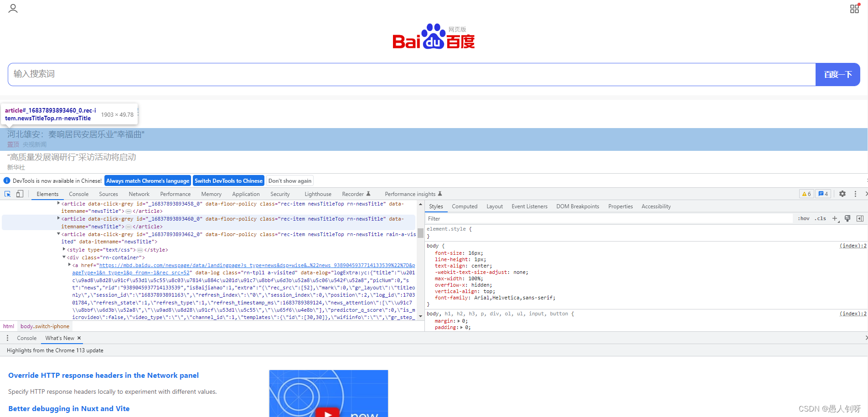Open DevTools more options menu
This screenshot has width=868, height=417.
(855, 194)
